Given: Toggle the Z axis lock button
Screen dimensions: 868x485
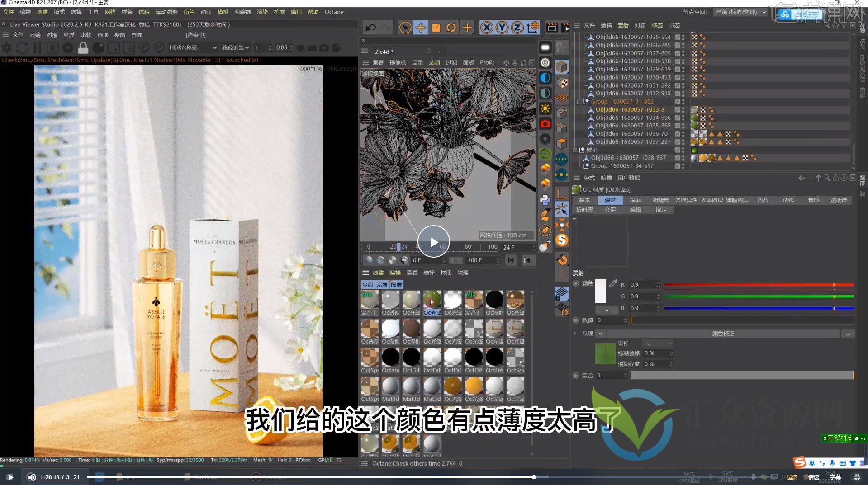Looking at the screenshot, I should click(x=517, y=27).
